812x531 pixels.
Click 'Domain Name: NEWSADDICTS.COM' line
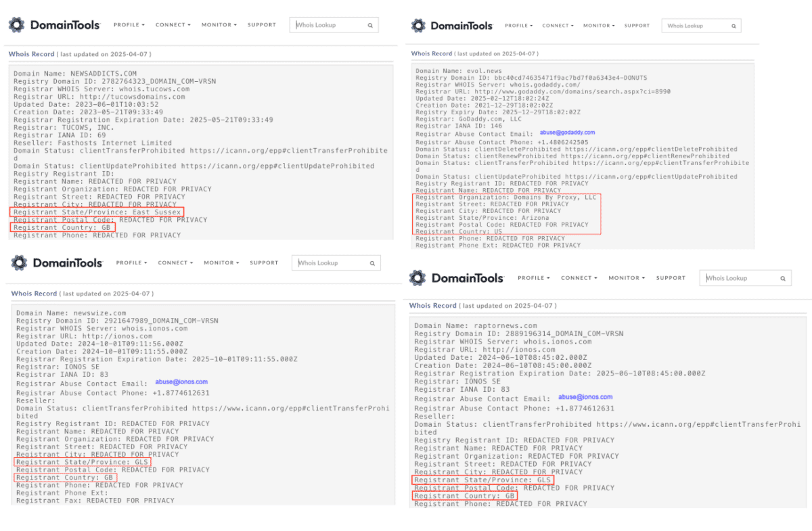(75, 73)
